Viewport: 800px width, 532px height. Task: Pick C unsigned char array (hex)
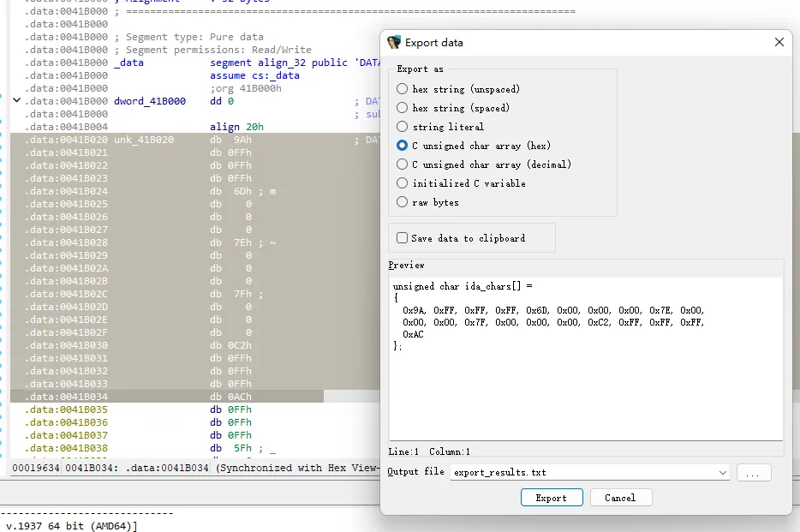click(x=403, y=146)
